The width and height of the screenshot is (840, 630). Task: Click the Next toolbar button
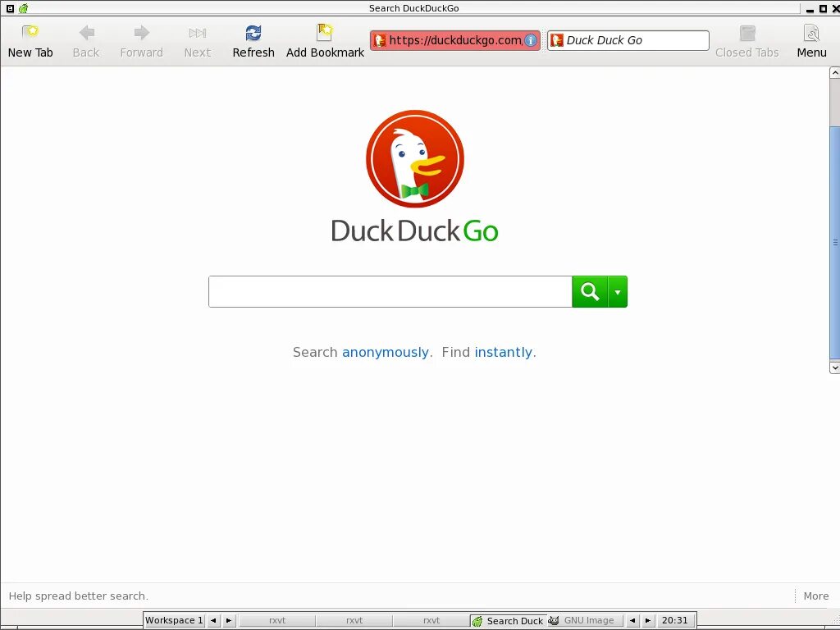[x=198, y=41]
